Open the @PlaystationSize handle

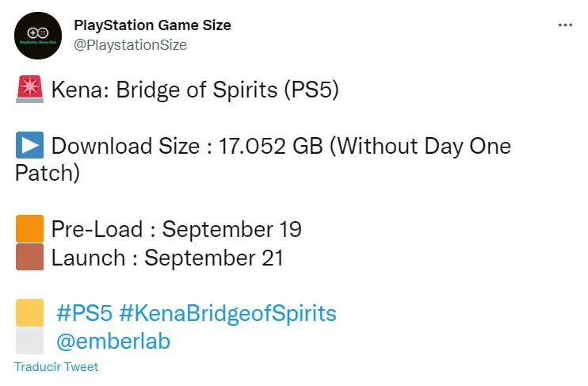click(130, 45)
